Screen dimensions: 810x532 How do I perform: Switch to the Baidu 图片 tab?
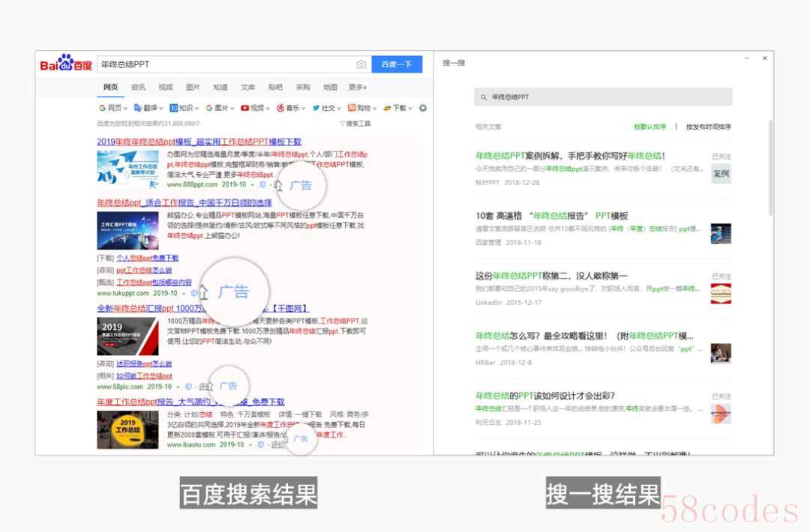point(193,87)
